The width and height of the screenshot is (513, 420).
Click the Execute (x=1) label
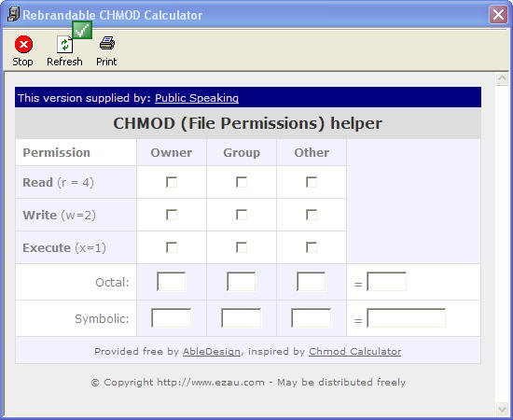[64, 248]
